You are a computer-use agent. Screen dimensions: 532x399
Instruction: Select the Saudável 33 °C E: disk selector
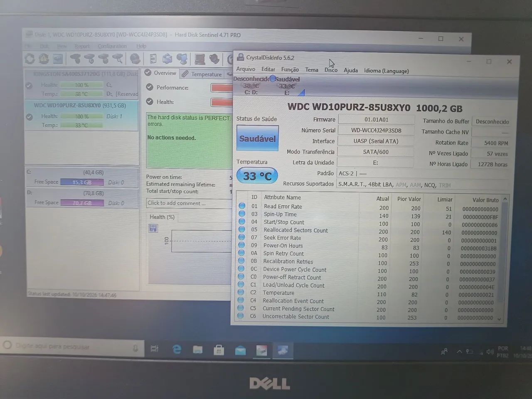[287, 86]
